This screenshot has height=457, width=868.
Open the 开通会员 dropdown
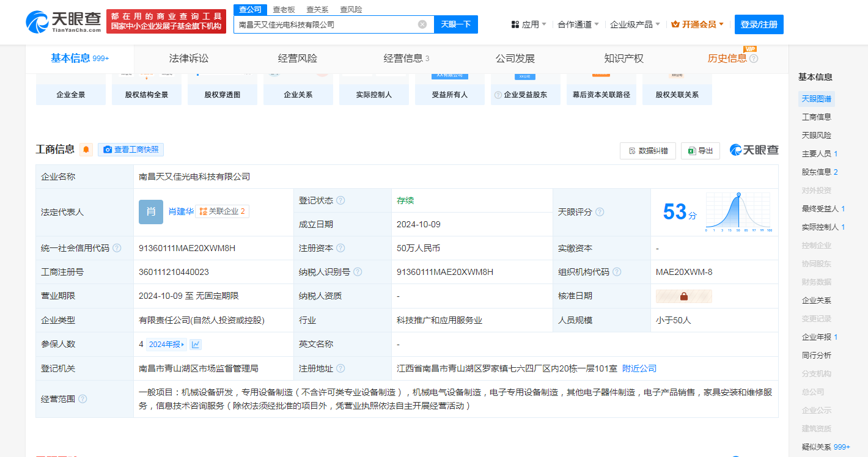click(x=697, y=24)
